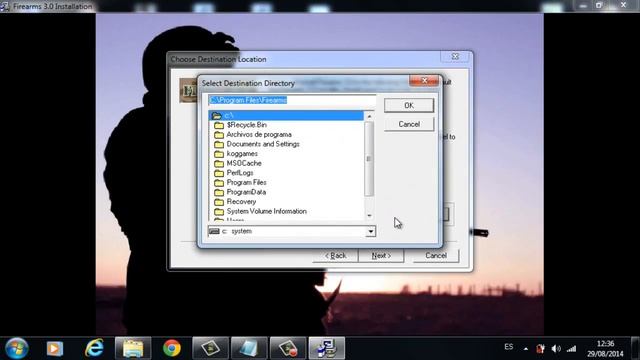Screen dimensions: 640x360
Task: Close the Choose Destination Location window
Action: (x=455, y=56)
